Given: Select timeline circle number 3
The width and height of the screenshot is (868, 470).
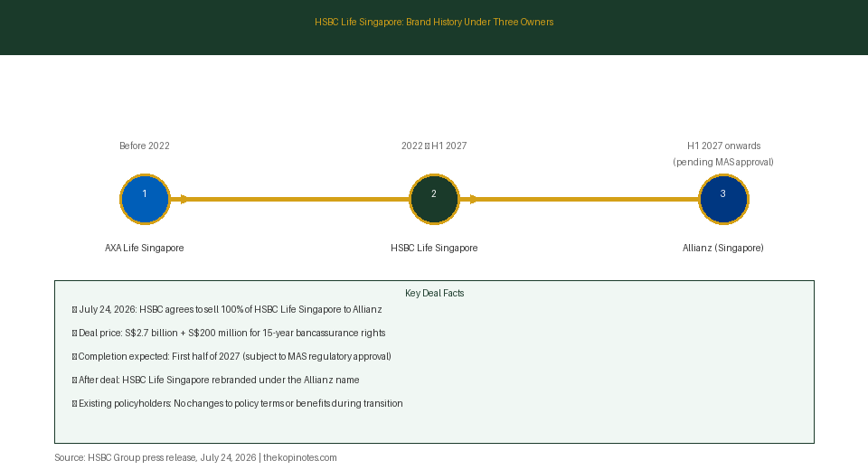Looking at the screenshot, I should [723, 199].
